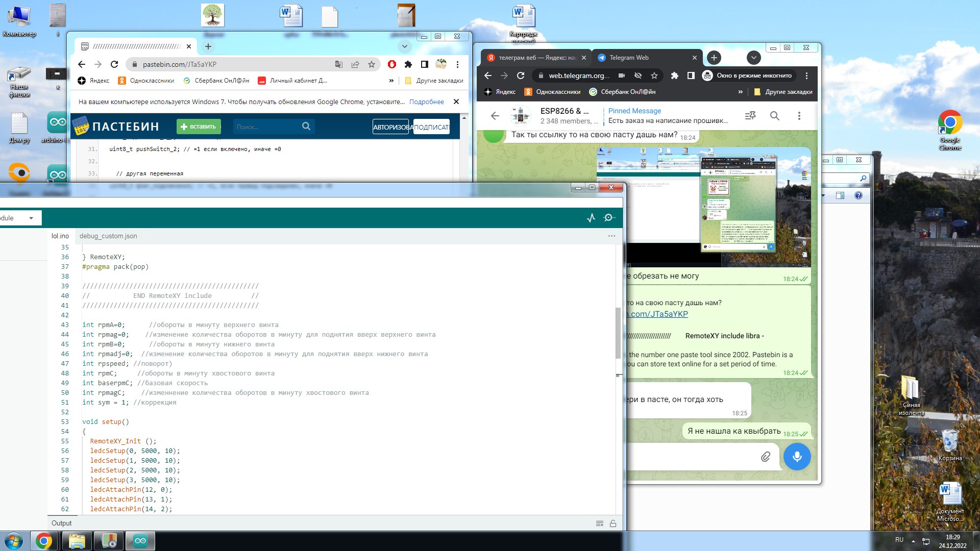Open the Подробнее link in Chrome notice

click(x=426, y=102)
